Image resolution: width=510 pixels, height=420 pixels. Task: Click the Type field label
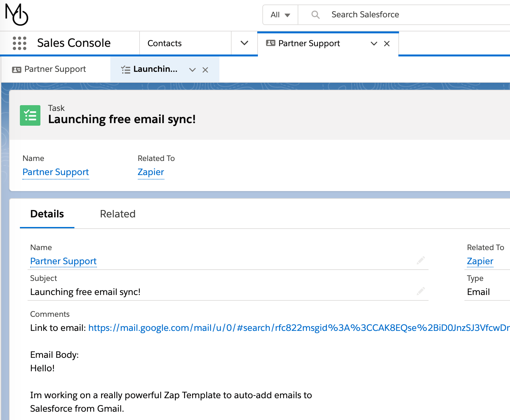475,278
